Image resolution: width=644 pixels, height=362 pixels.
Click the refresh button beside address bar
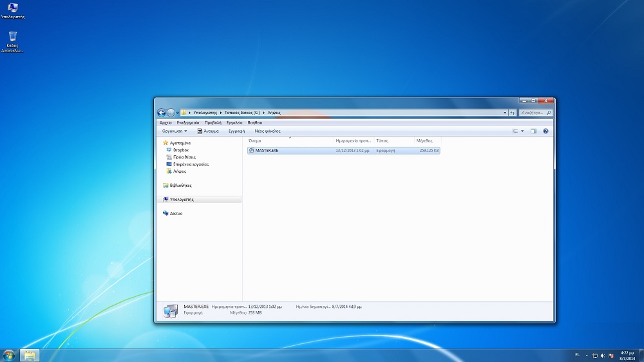(512, 113)
